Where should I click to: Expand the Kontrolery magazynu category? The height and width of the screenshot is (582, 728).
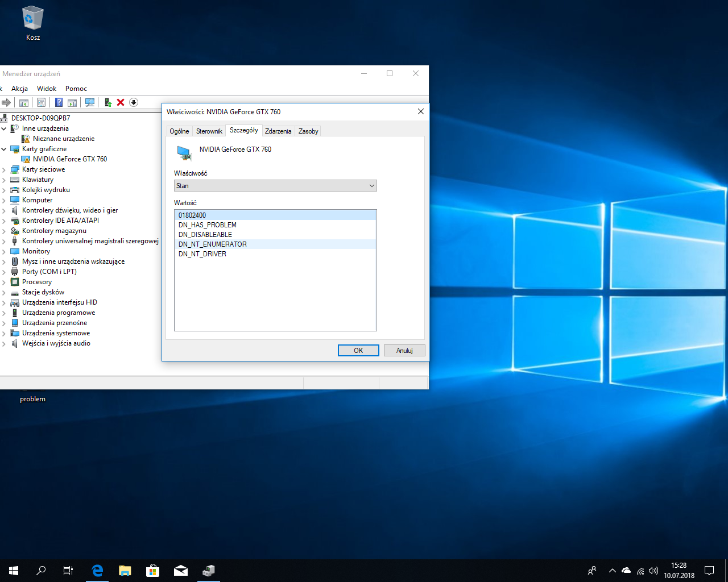(x=4, y=231)
